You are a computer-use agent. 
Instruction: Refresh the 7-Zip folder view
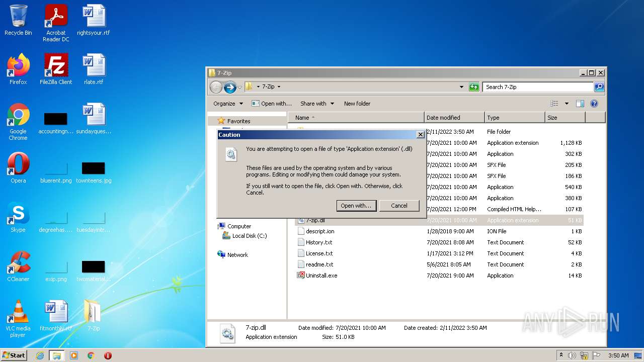474,87
